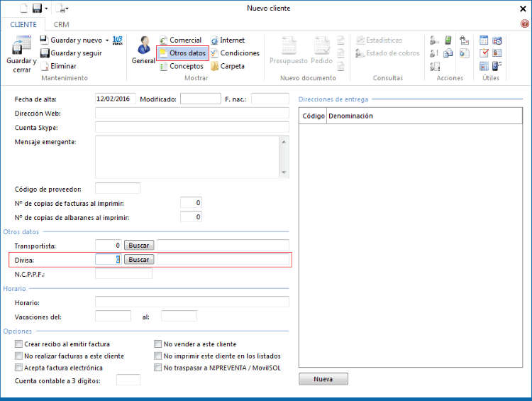
Task: Check No vender a este cliente
Action: (x=158, y=344)
